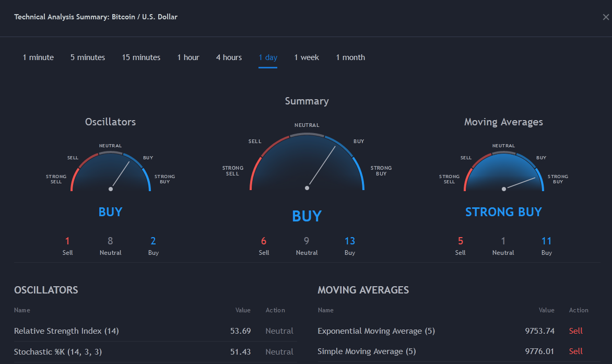Click the Summary buy count of 13
The width and height of the screenshot is (612, 364).
(x=350, y=241)
